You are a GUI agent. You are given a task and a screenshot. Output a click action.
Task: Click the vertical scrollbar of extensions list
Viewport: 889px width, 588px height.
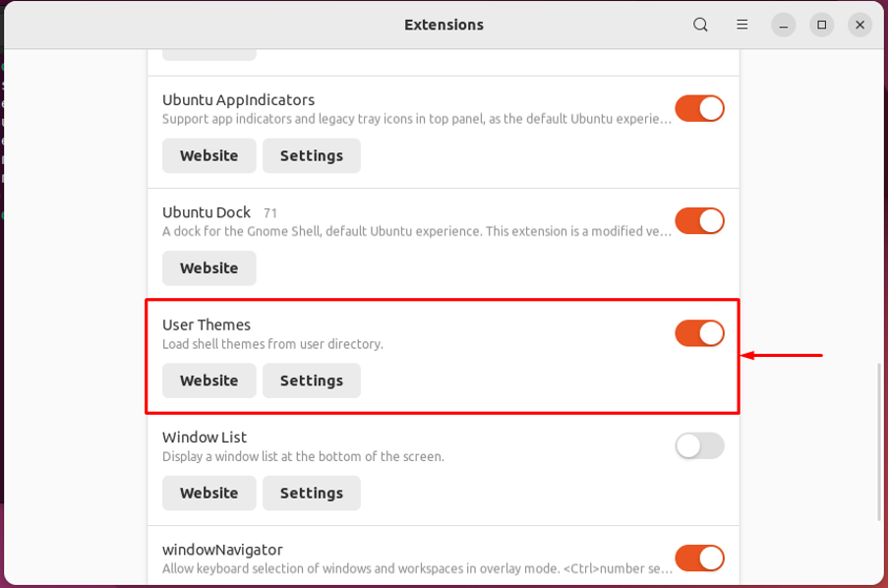pyautogui.click(x=881, y=441)
